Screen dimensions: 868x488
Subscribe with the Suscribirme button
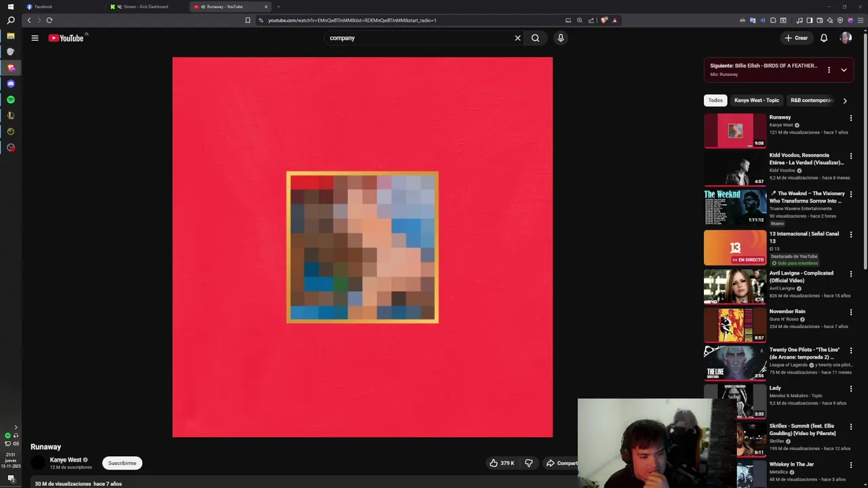[x=122, y=463]
